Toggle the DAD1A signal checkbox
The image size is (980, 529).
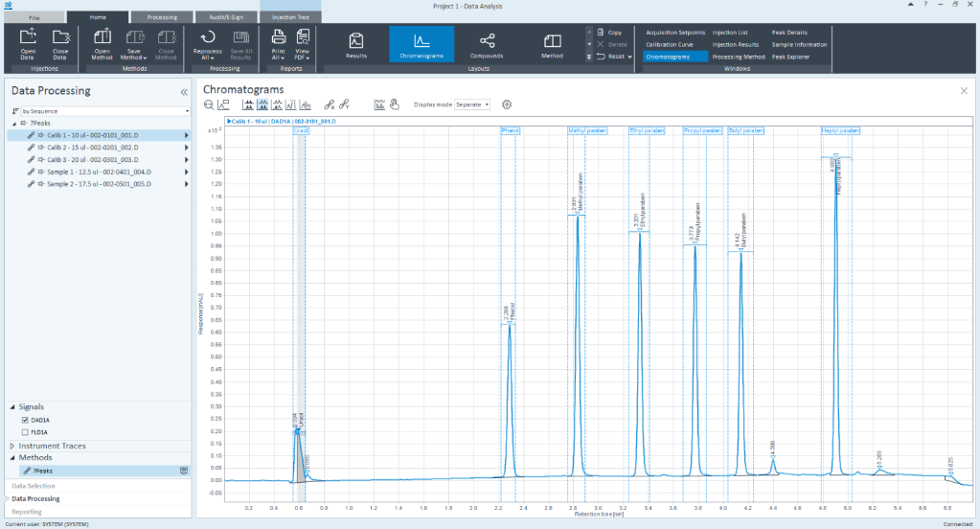point(25,420)
